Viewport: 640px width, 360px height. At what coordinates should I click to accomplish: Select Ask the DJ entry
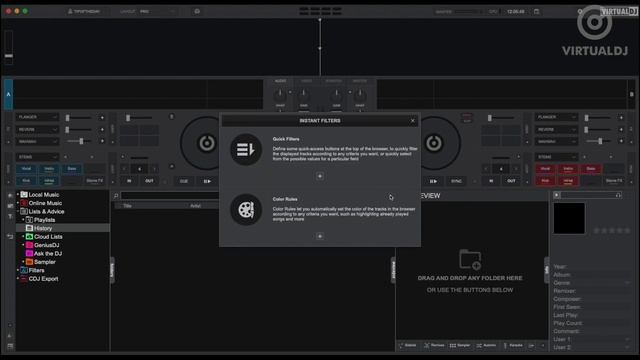click(x=48, y=253)
